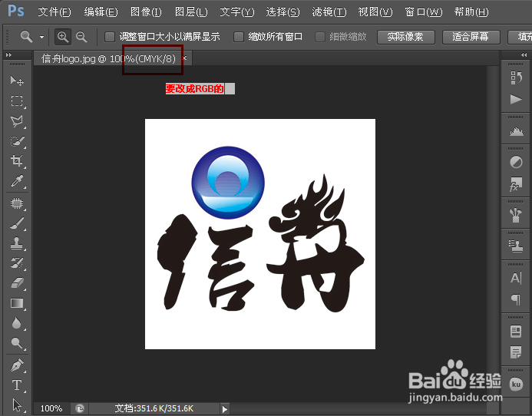The image size is (532, 416).
Task: Click Zoom In mode in options bar
Action: [x=63, y=37]
